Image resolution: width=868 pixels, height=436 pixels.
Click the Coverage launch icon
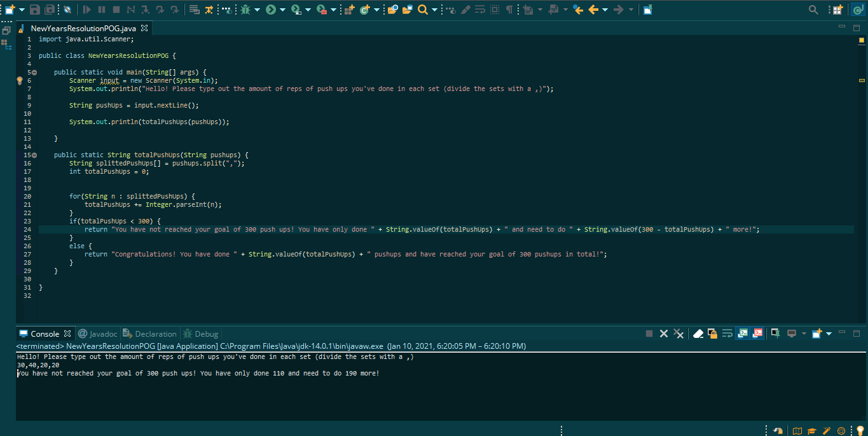[x=296, y=10]
